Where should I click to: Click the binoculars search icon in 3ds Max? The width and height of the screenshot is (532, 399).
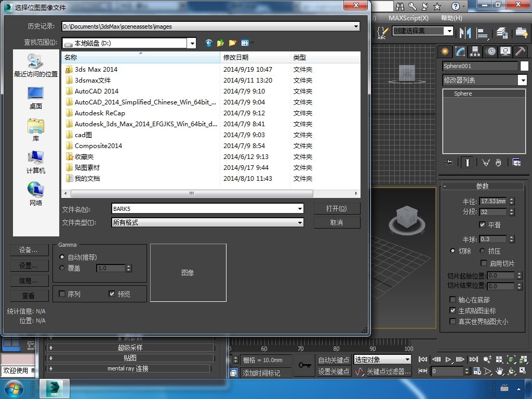(400, 6)
